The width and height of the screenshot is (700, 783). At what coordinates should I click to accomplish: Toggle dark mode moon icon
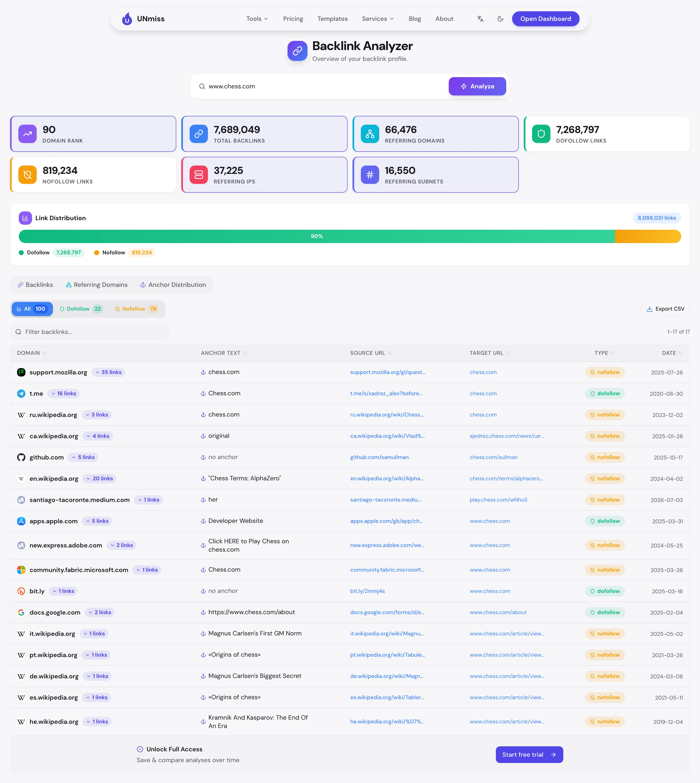tap(500, 19)
